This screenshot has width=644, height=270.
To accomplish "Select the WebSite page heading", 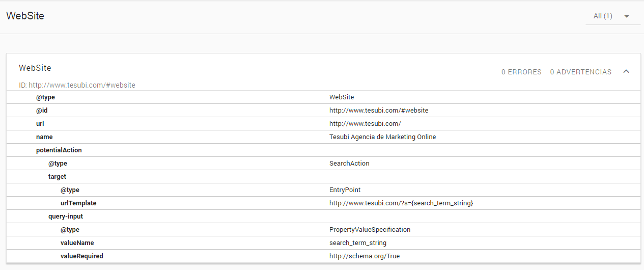I will coord(25,16).
